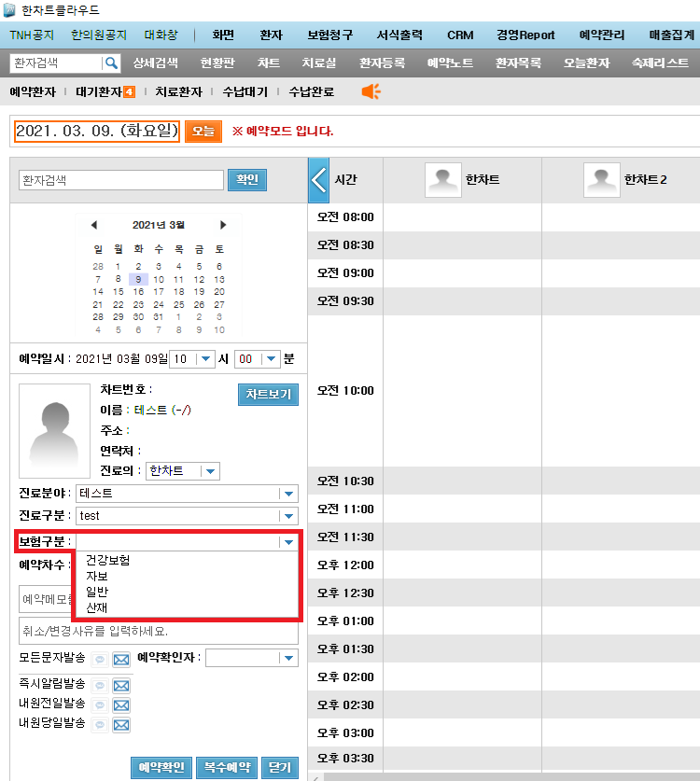Select 건강보험 from the insurance list
The height and width of the screenshot is (781, 700).
107,560
